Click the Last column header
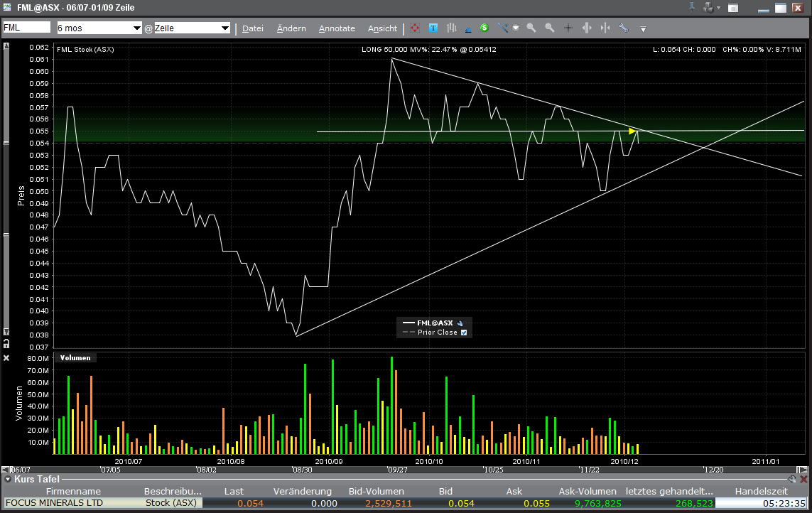812x513 pixels. pos(234,491)
